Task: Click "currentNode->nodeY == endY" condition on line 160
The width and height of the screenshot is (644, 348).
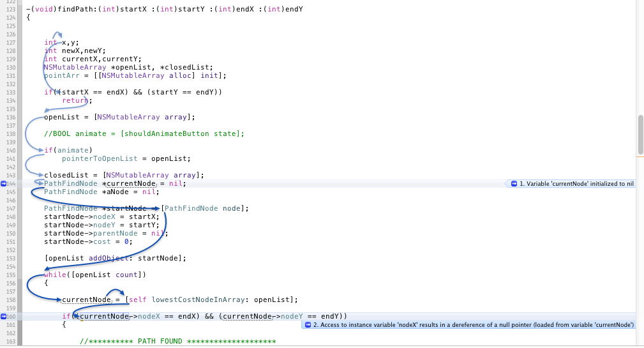Action: pyautogui.click(x=283, y=316)
